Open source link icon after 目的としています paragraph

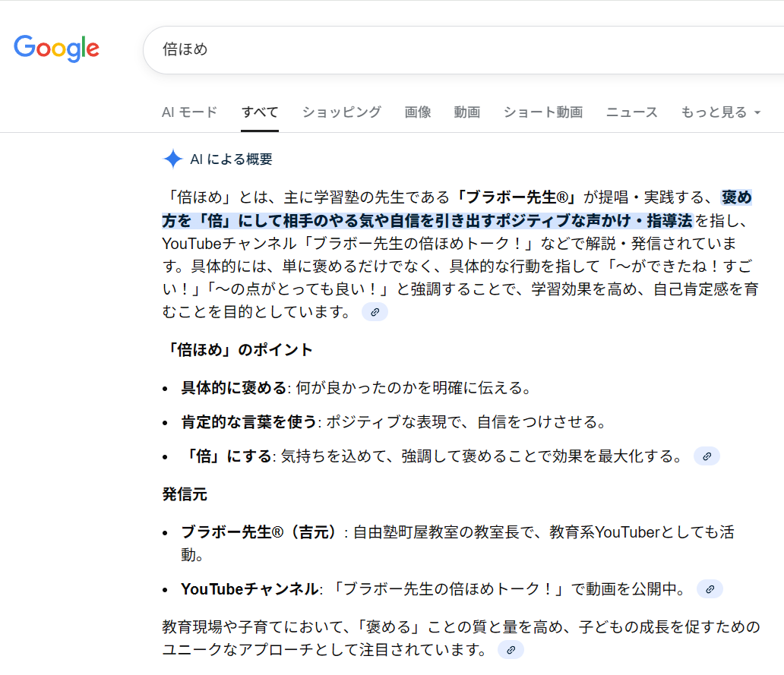pyautogui.click(x=375, y=312)
